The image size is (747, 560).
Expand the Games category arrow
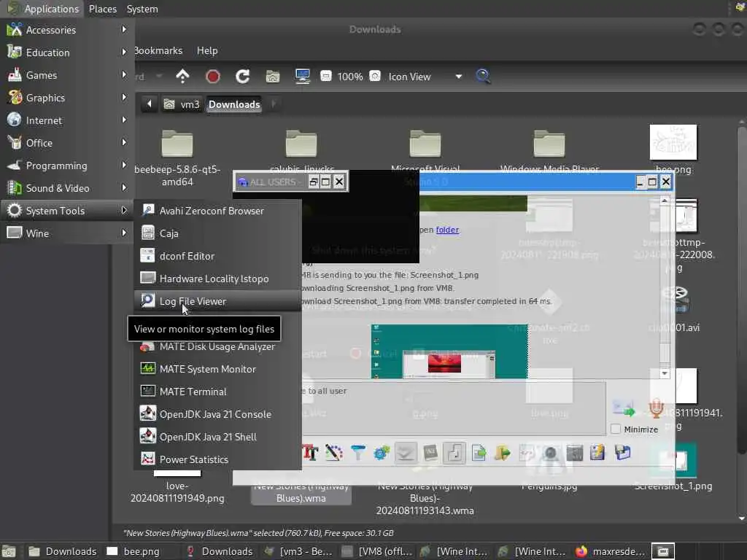124,75
